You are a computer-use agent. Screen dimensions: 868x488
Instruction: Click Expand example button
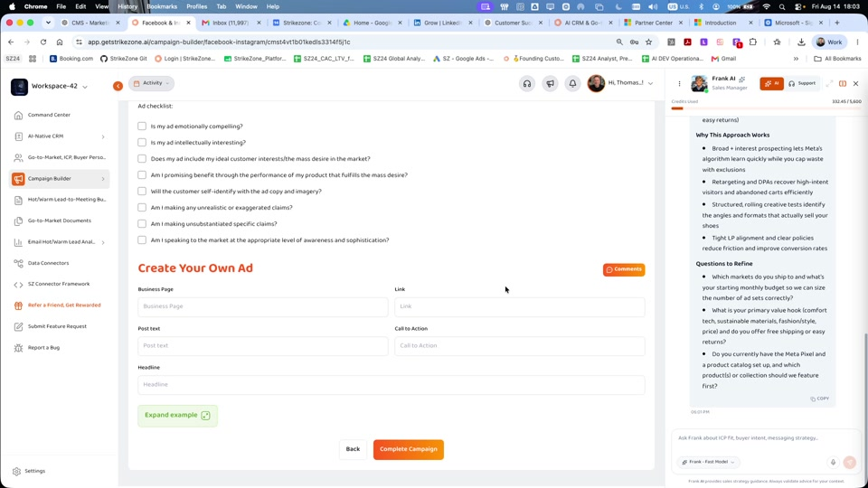pos(177,416)
